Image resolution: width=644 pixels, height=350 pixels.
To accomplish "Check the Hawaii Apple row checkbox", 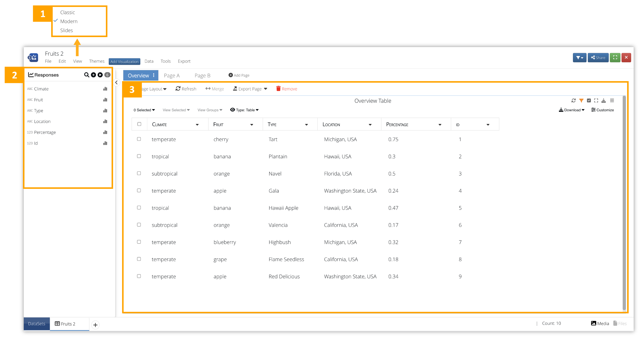I will click(139, 208).
